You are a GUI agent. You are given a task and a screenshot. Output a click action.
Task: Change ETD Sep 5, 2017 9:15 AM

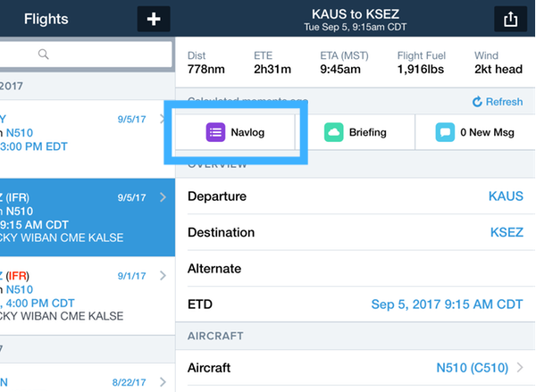pyautogui.click(x=447, y=304)
